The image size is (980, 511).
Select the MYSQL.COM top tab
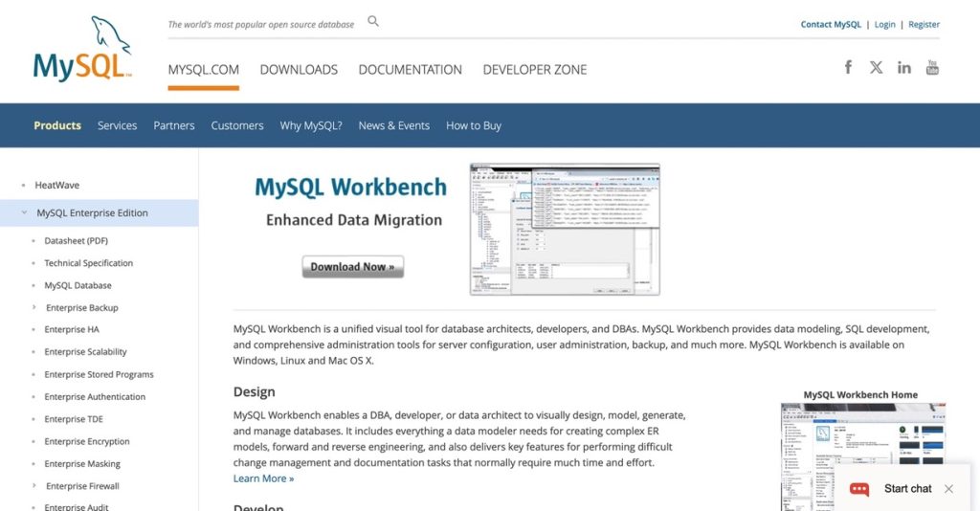pos(203,69)
